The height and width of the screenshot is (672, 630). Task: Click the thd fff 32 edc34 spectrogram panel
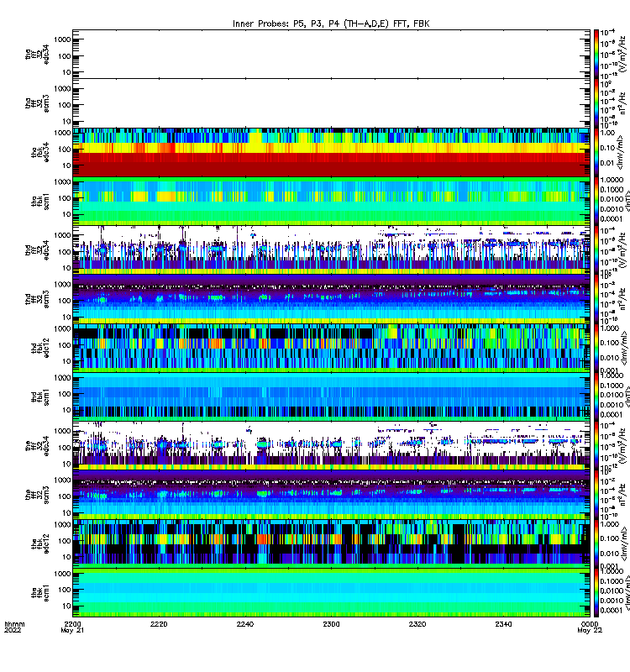click(x=331, y=249)
